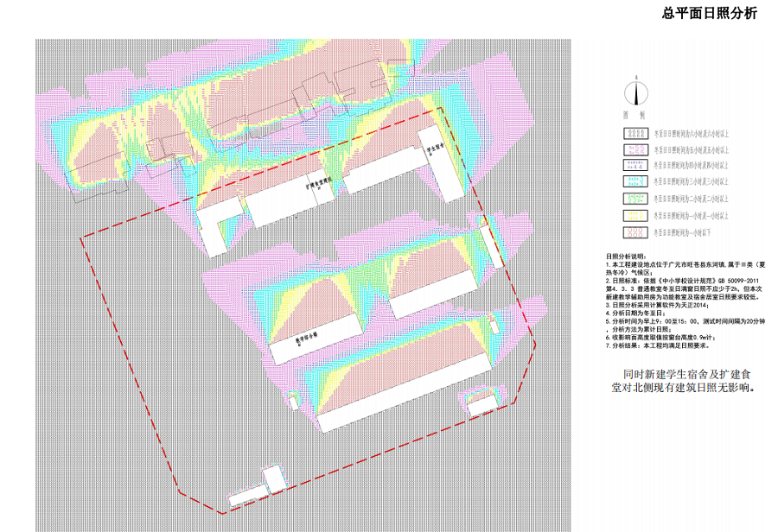The width and height of the screenshot is (778, 532).
Task: Select the L-shaped white building at left
Action: (x=212, y=229)
